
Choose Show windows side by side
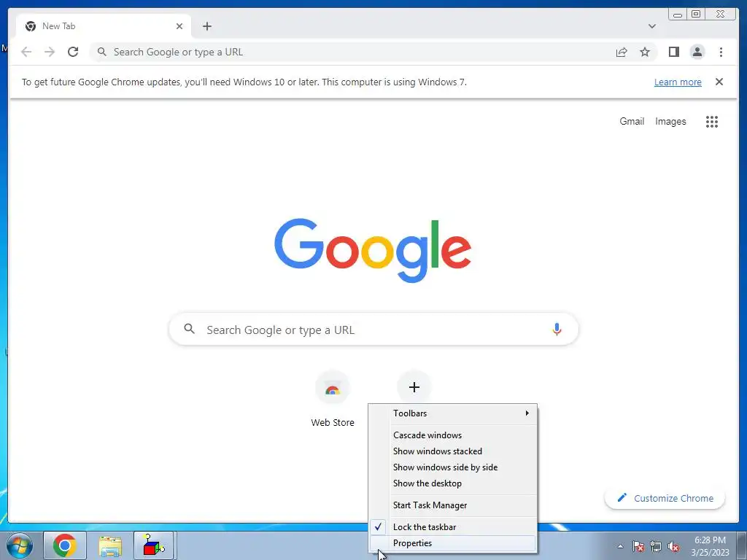[452, 467]
